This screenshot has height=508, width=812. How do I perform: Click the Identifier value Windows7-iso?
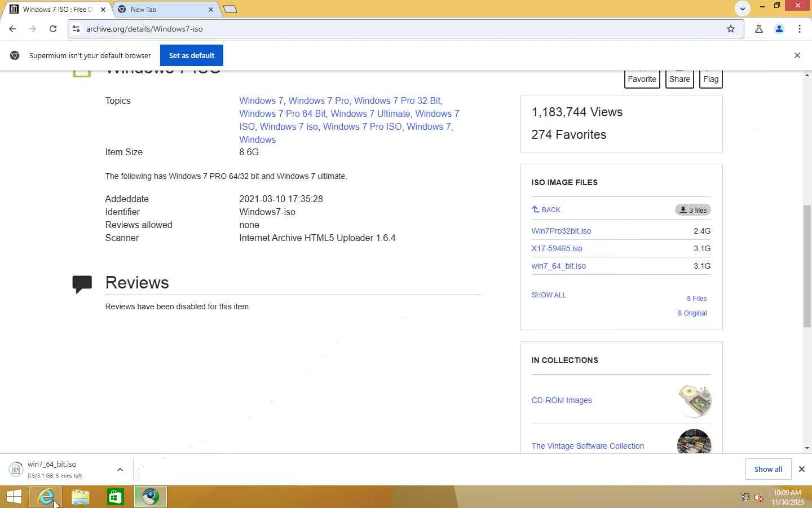pyautogui.click(x=267, y=212)
